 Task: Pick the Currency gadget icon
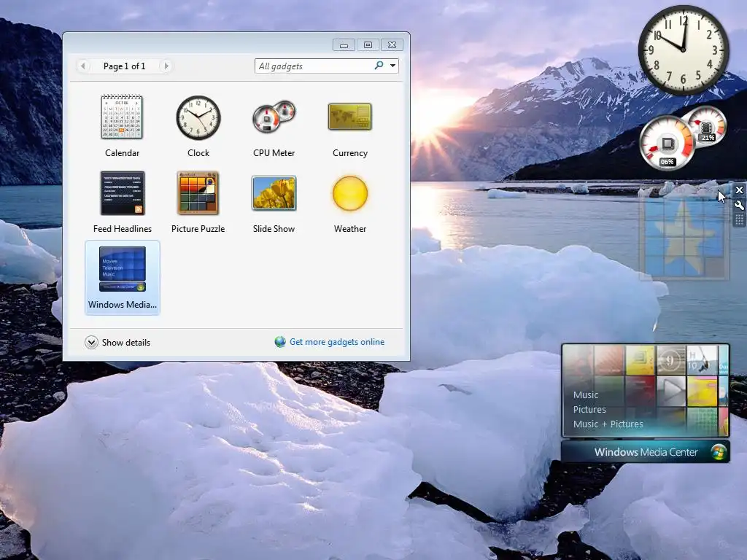click(350, 117)
